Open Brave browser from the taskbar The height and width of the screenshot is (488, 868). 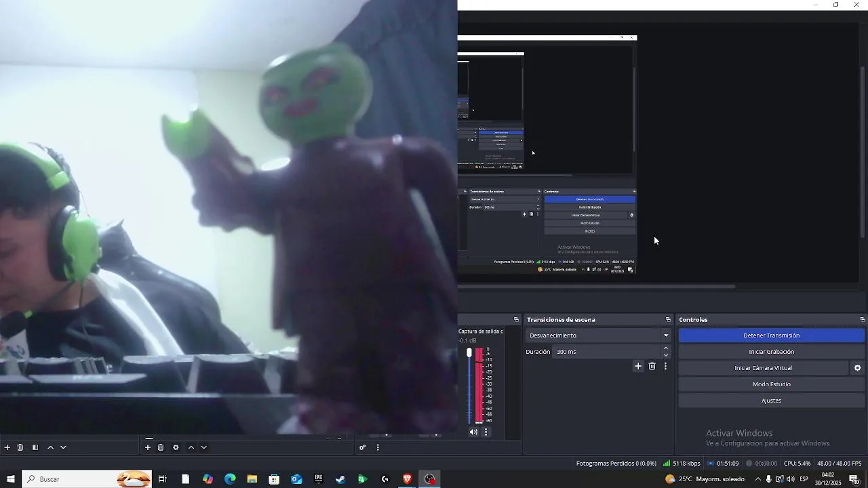click(x=407, y=479)
